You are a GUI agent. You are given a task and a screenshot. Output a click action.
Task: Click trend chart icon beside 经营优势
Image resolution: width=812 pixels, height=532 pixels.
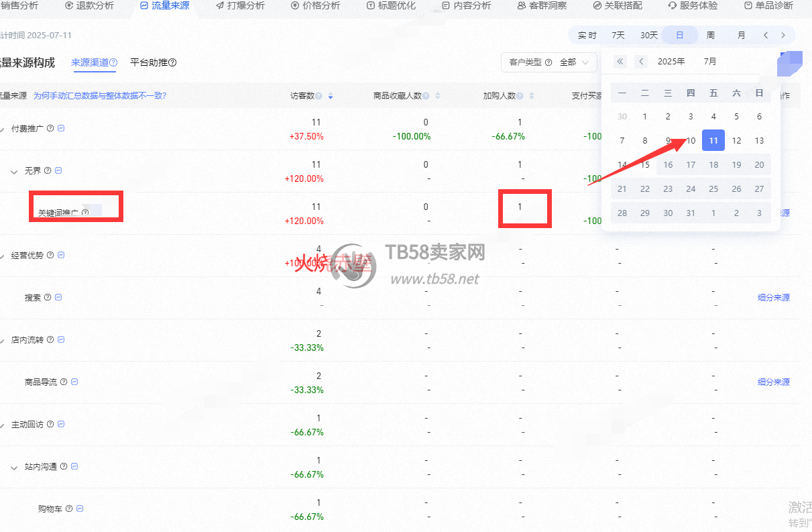[61, 256]
